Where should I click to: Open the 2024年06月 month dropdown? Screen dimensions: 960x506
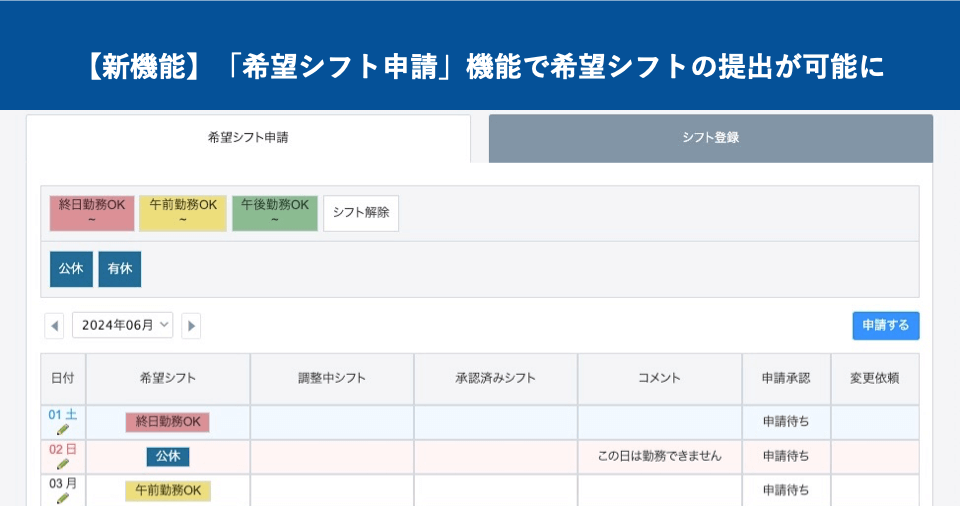[x=122, y=325]
